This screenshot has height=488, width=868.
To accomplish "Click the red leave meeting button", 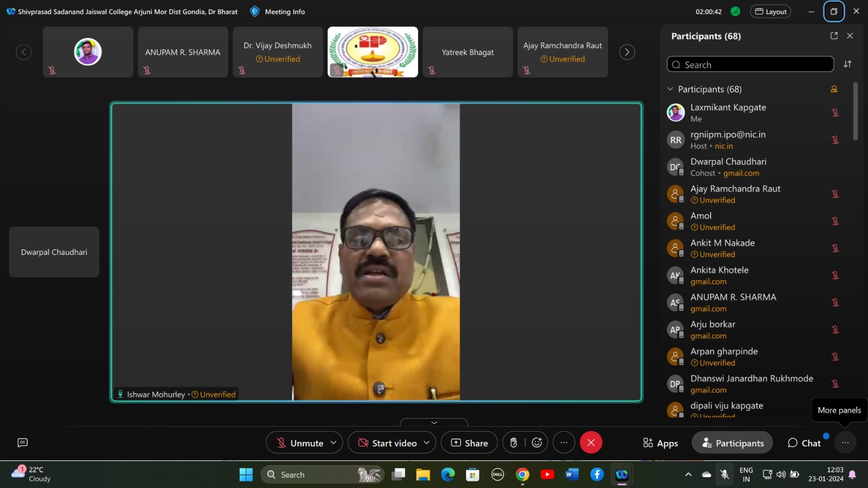I will tap(591, 443).
